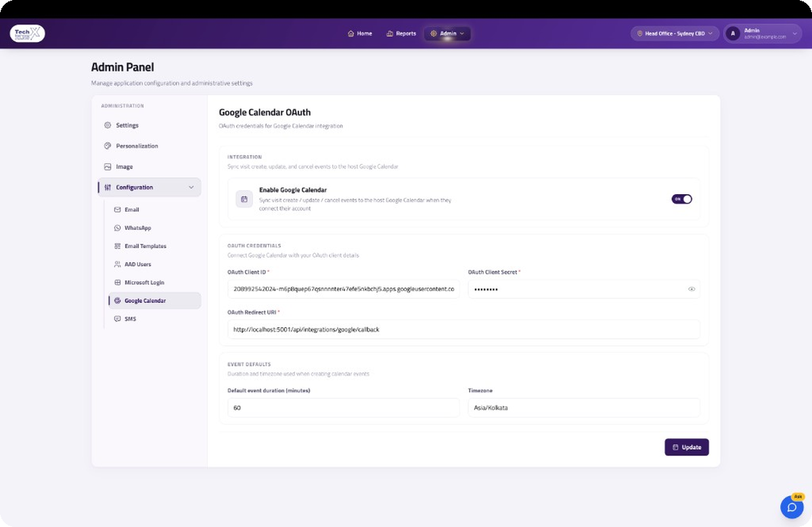Open the Ask chat bubble
Image resolution: width=812 pixels, height=527 pixels.
(792, 507)
